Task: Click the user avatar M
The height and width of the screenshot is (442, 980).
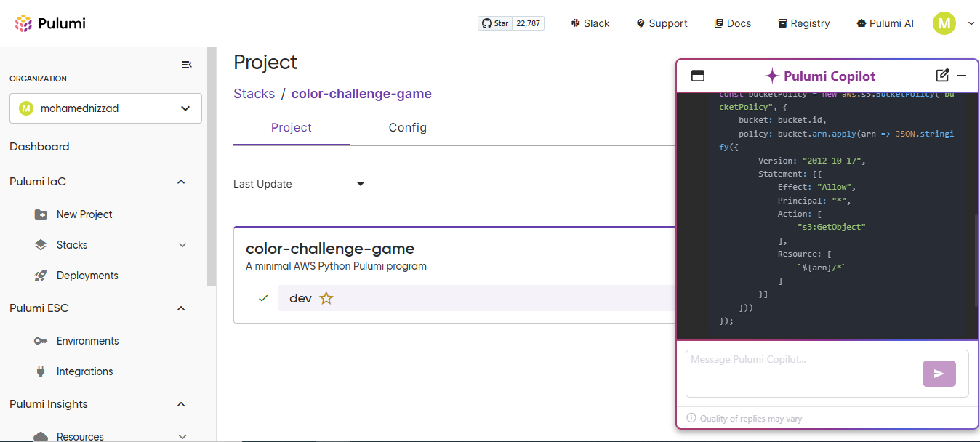Action: [944, 23]
